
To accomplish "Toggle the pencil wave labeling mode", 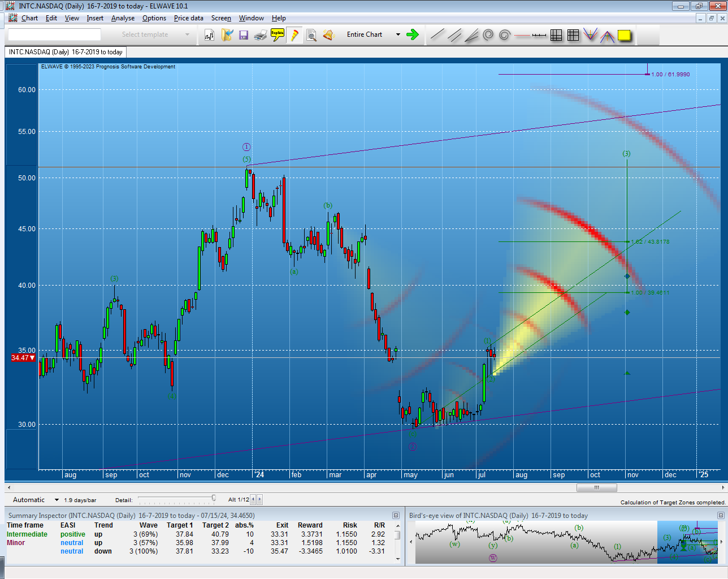I will coord(294,35).
